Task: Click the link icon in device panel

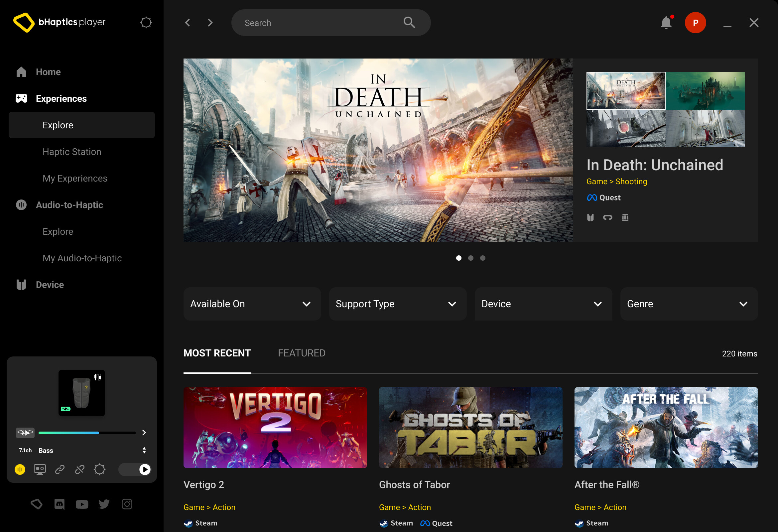Action: (60, 469)
